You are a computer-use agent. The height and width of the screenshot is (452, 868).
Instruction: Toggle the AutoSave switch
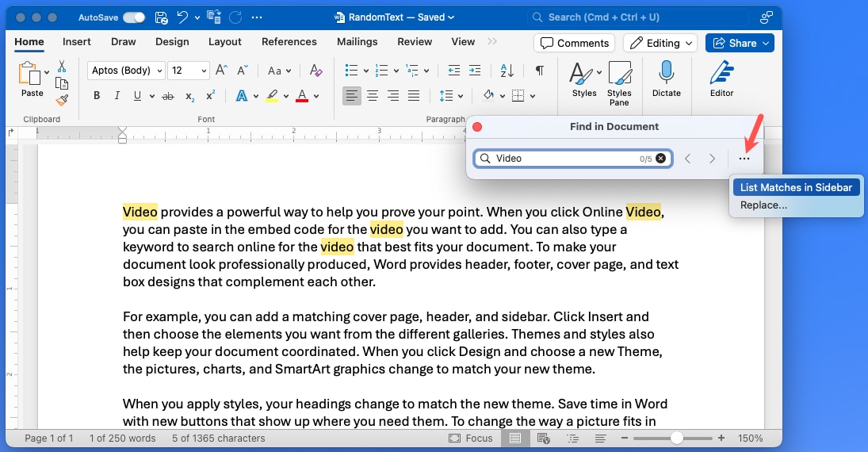(x=134, y=17)
